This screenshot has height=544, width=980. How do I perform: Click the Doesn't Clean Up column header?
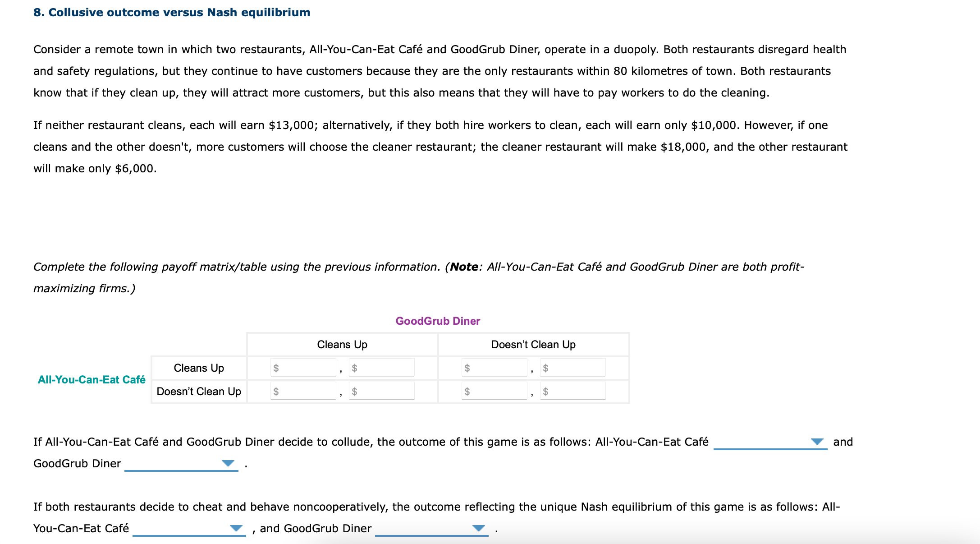(532, 344)
